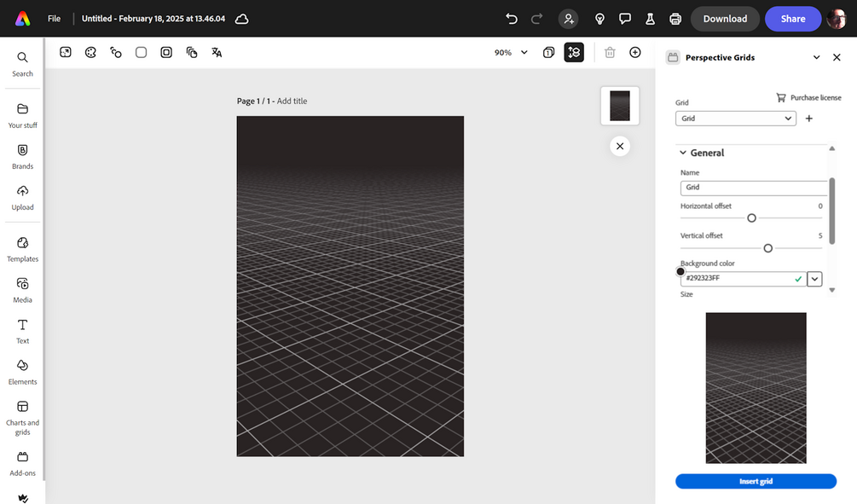Collapse the Perspective Grids panel header chevron
857x504 pixels.
point(816,57)
